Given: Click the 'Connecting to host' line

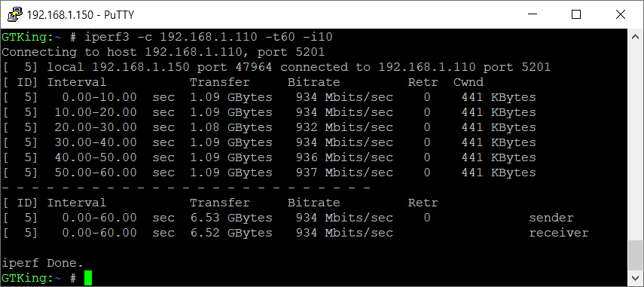Looking at the screenshot, I should 163,52.
